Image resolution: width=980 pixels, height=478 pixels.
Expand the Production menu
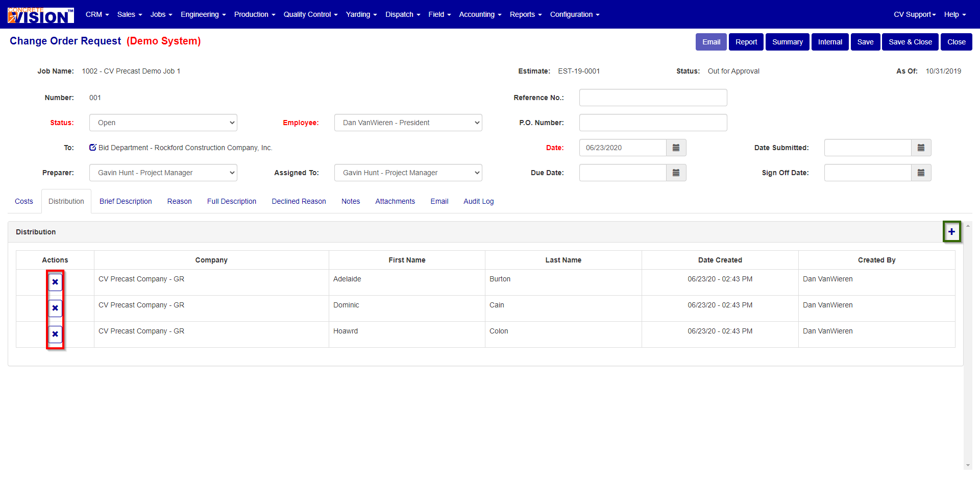[255, 14]
